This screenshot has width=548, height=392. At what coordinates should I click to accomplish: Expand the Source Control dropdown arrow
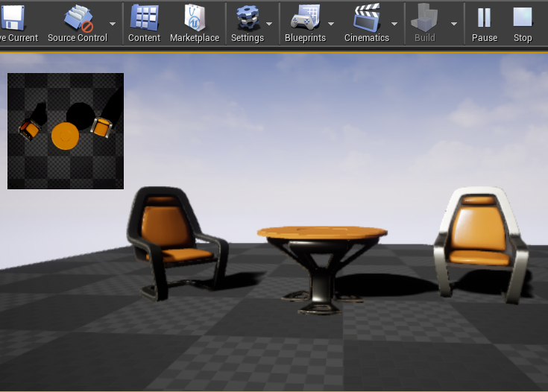tap(113, 24)
